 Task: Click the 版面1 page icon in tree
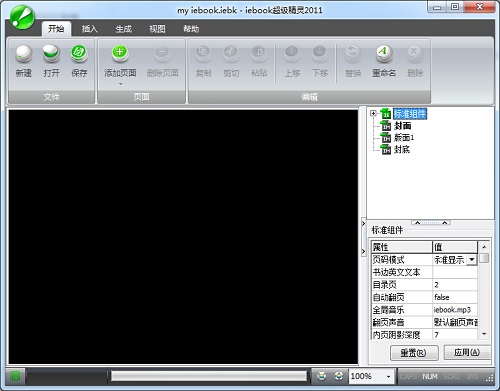coord(386,137)
